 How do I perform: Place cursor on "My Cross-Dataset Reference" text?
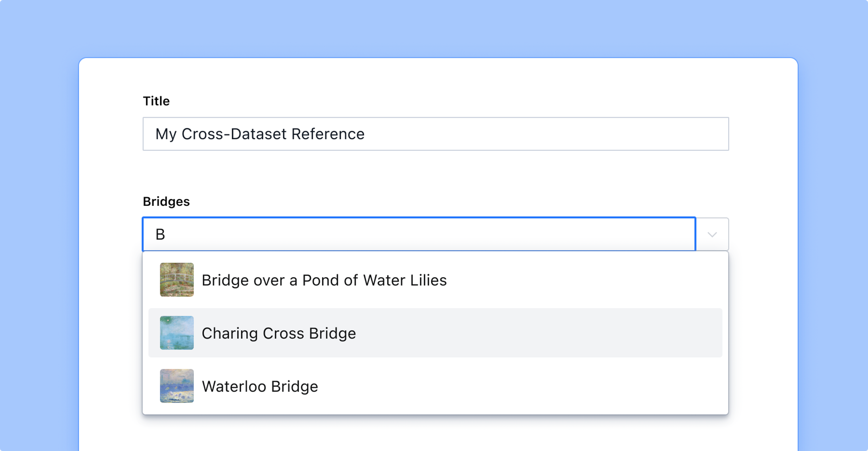coord(260,134)
